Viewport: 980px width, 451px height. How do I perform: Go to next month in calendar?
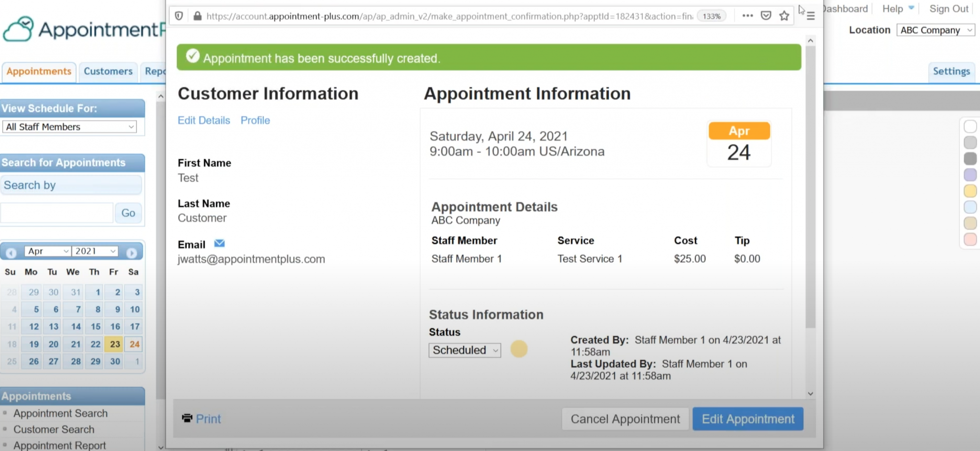(x=132, y=253)
